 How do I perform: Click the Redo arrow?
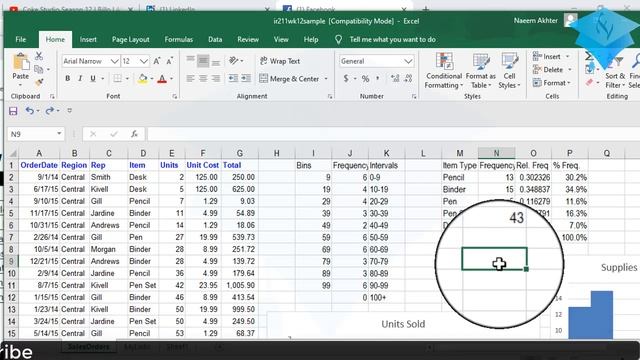pos(49,111)
